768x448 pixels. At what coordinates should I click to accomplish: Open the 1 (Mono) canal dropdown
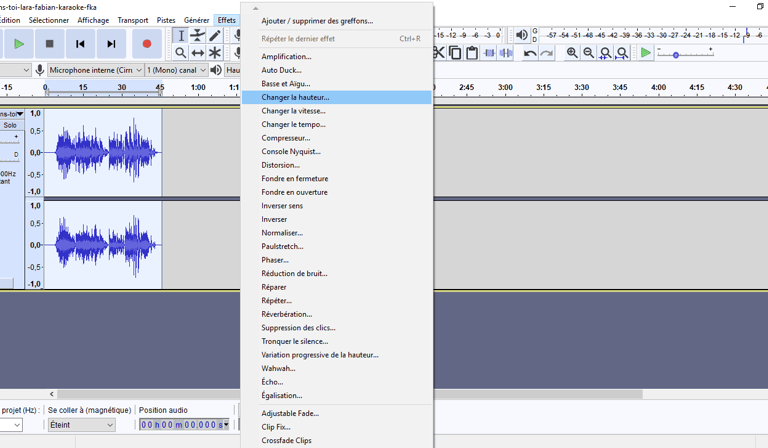[176, 70]
